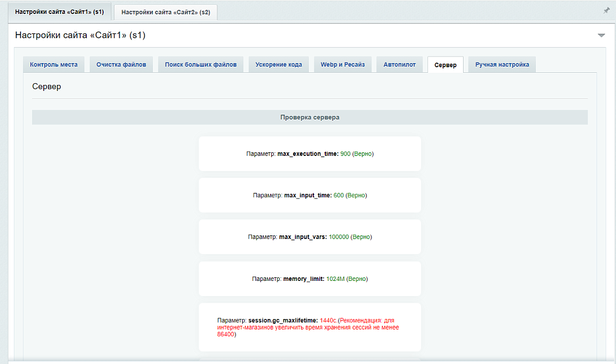Viewport: 616px width, 364px height.
Task: Select the active «Сервер» tab
Action: tap(445, 64)
